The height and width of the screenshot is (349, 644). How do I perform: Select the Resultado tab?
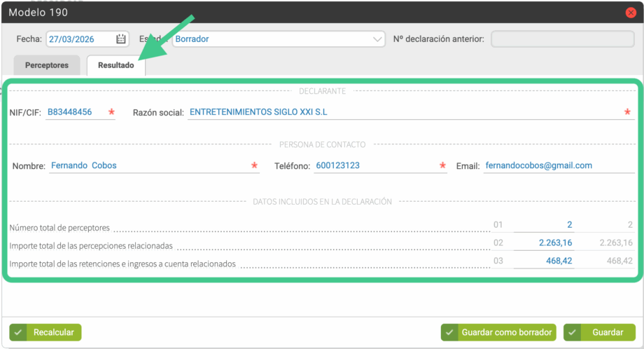(116, 65)
